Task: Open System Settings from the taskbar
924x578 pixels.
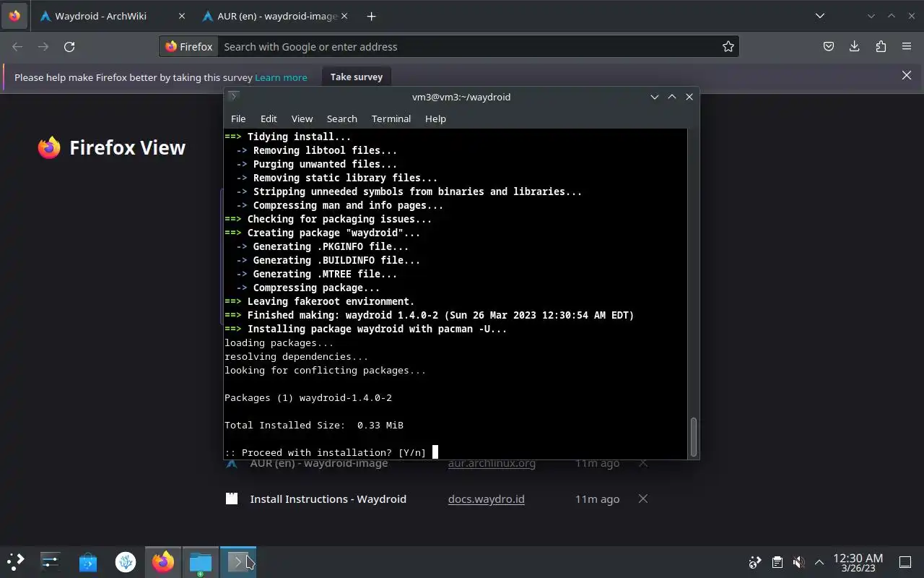Action: click(50, 561)
